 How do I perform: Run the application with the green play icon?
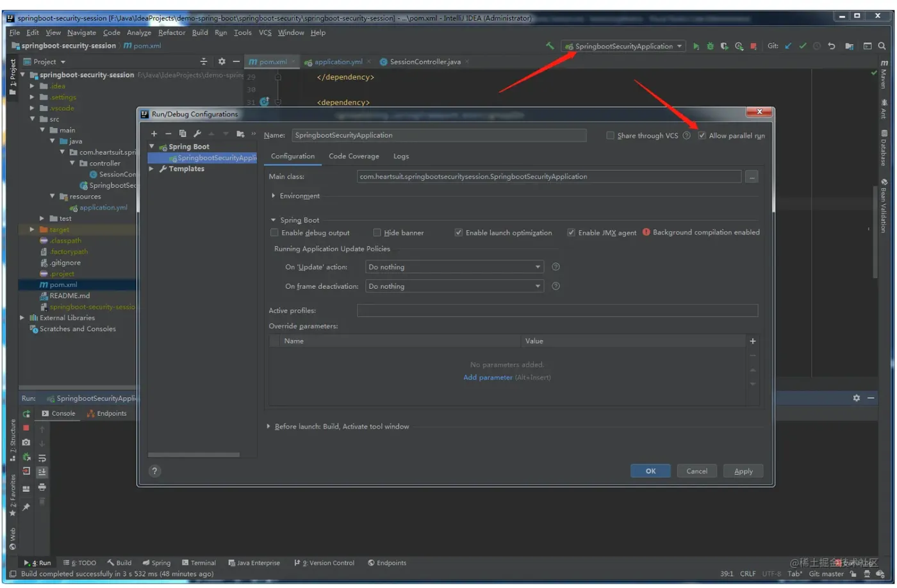coord(696,46)
